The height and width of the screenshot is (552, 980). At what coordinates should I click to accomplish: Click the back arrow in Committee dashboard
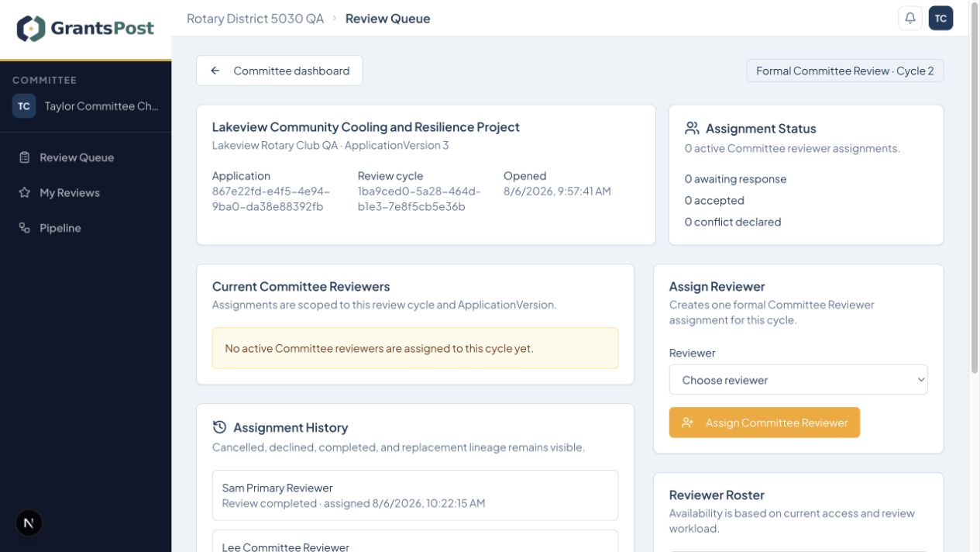[215, 71]
